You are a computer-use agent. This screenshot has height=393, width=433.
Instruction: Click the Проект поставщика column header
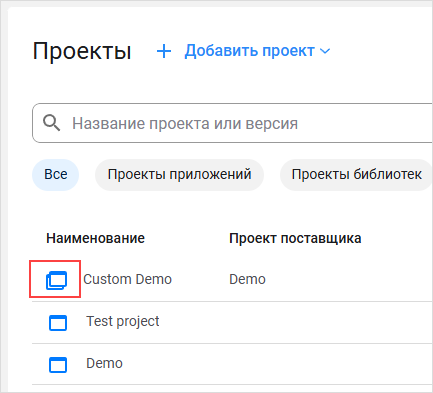coord(295,238)
